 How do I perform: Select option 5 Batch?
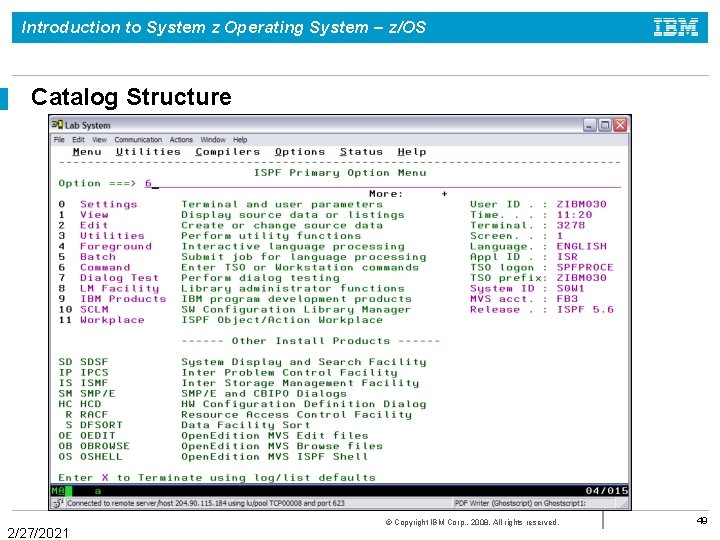pyautogui.click(x=87, y=257)
